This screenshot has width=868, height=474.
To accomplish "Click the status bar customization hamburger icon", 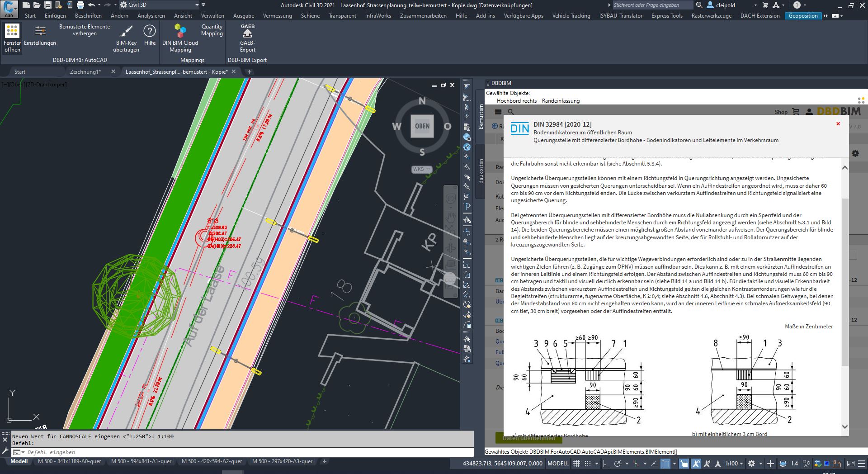I will (863, 464).
